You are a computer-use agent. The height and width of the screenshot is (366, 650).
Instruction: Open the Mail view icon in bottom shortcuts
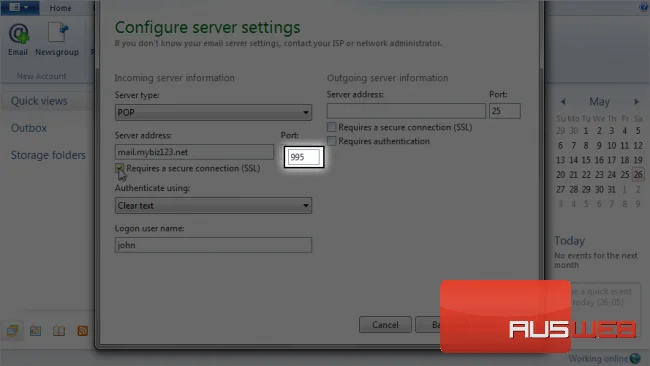12,330
